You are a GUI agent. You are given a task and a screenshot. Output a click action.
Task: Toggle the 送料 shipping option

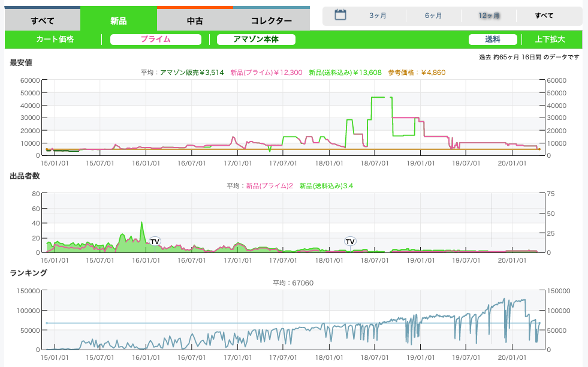(x=493, y=40)
